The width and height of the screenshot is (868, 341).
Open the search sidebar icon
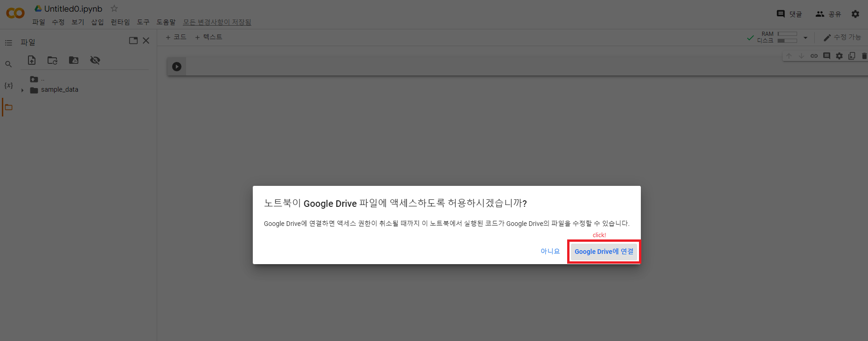click(x=8, y=64)
